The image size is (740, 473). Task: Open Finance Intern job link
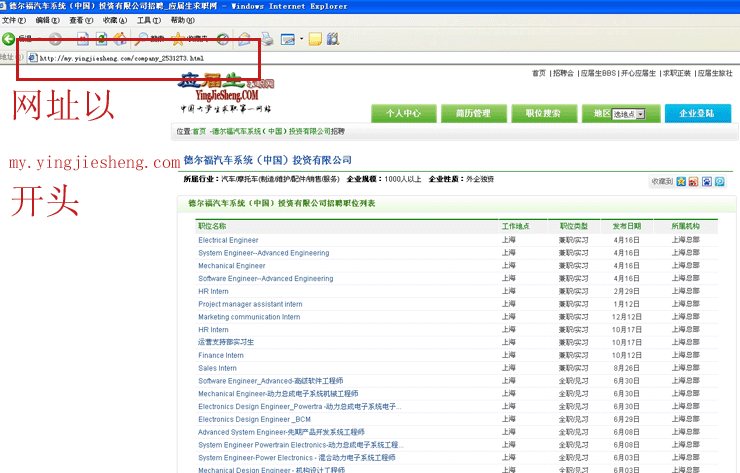(x=221, y=355)
